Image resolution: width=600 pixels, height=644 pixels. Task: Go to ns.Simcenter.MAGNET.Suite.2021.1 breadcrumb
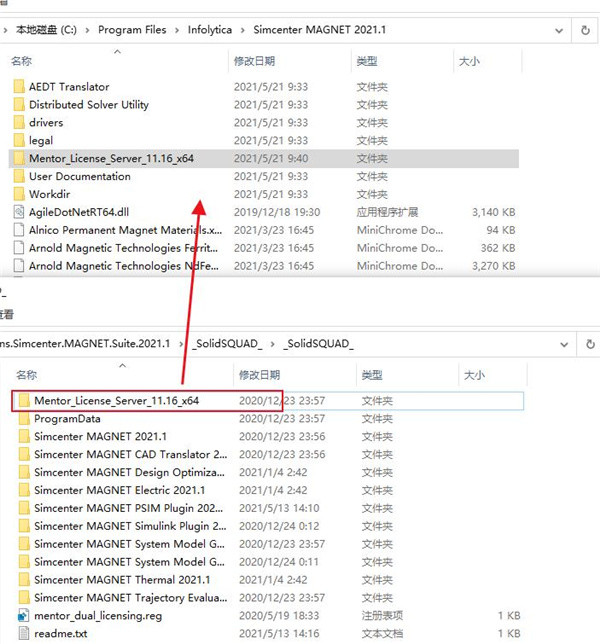point(85,343)
